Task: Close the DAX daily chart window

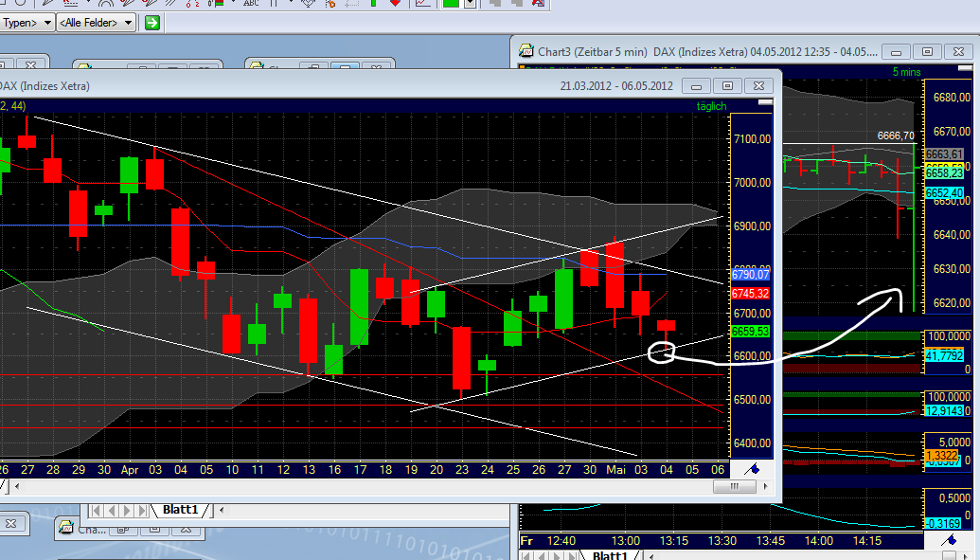Action: (758, 85)
